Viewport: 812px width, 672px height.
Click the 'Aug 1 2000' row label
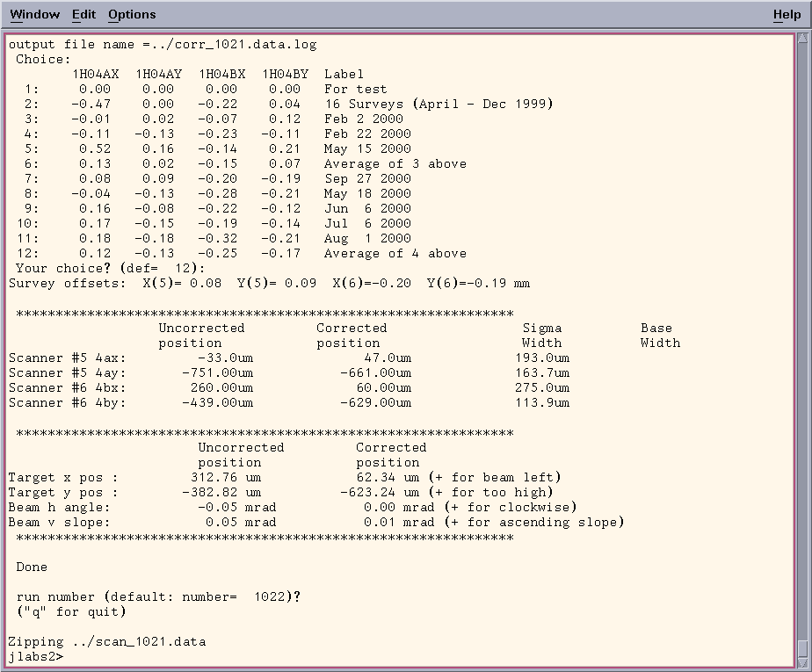pos(367,239)
